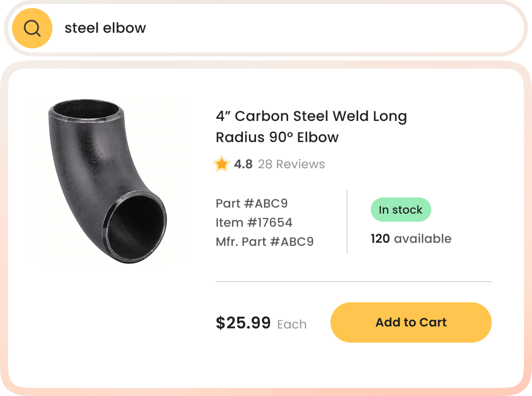Click the horizontal divider above the price
The width and height of the screenshot is (532, 396).
353,281
